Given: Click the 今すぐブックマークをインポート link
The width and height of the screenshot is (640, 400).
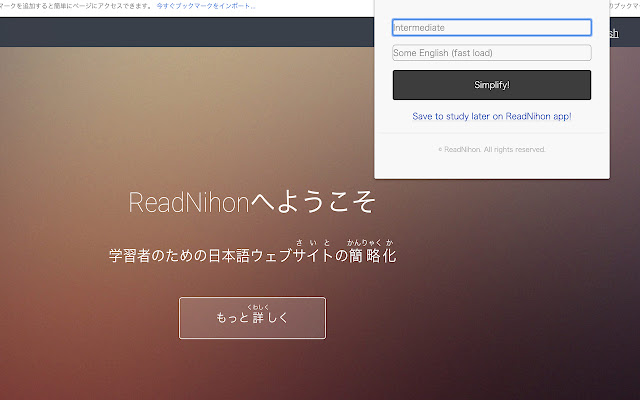Looking at the screenshot, I should 206,6.
